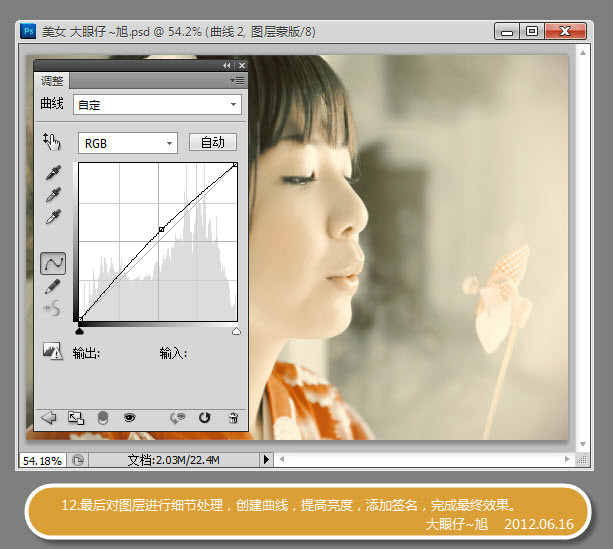The image size is (613, 549).
Task: View previous state icon
Action: (177, 418)
